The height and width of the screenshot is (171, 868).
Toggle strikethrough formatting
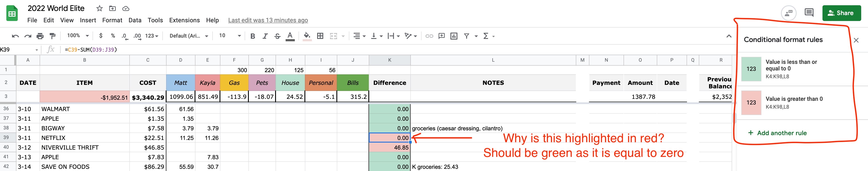pos(277,36)
